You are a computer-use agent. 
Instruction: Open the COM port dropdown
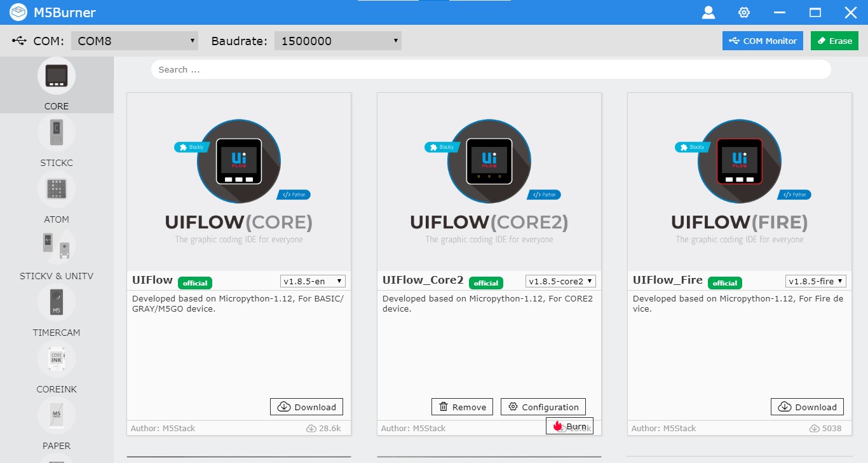[134, 40]
